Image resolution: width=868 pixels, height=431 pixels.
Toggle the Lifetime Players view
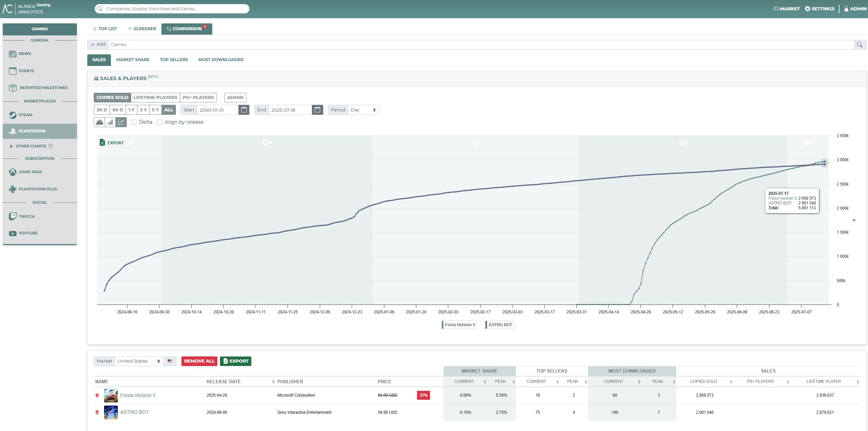click(155, 98)
